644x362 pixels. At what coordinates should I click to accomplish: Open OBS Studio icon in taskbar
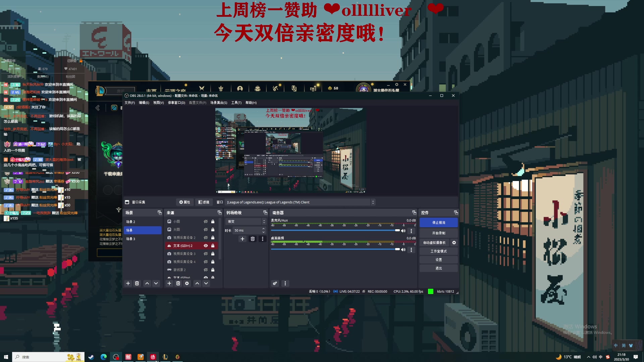coord(116,357)
